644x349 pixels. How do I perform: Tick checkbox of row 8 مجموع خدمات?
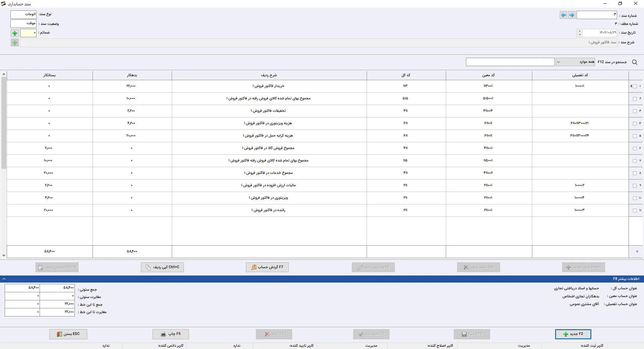coord(635,173)
